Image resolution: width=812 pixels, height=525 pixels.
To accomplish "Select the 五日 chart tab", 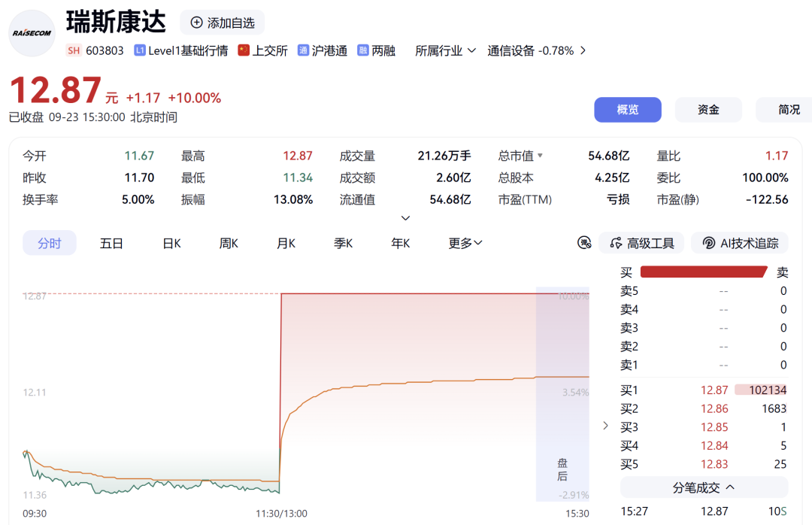I will (x=111, y=243).
